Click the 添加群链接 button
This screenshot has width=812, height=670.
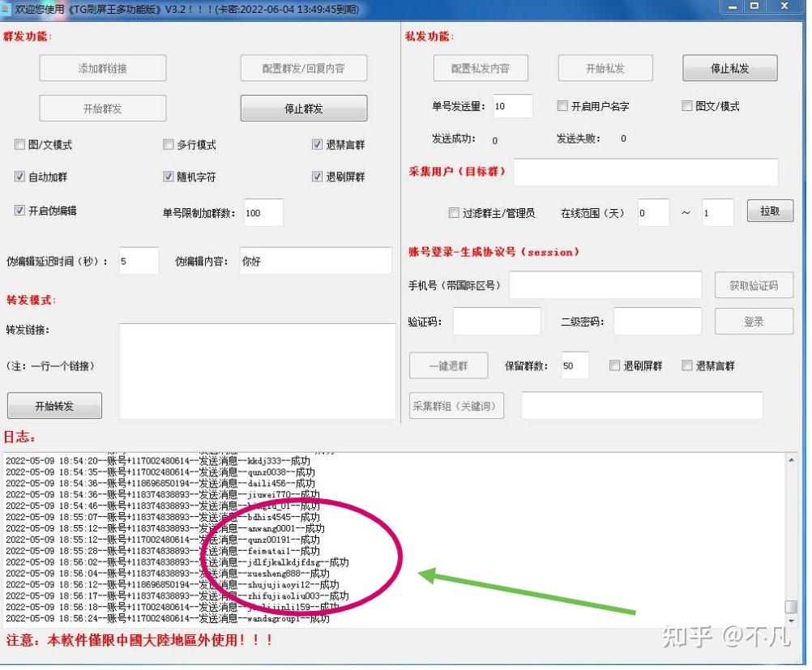coord(102,68)
